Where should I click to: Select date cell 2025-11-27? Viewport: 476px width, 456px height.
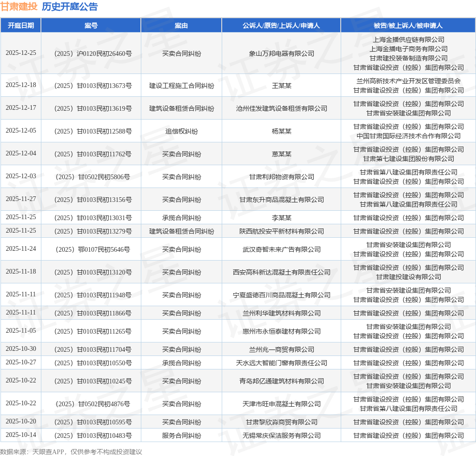click(x=20, y=199)
